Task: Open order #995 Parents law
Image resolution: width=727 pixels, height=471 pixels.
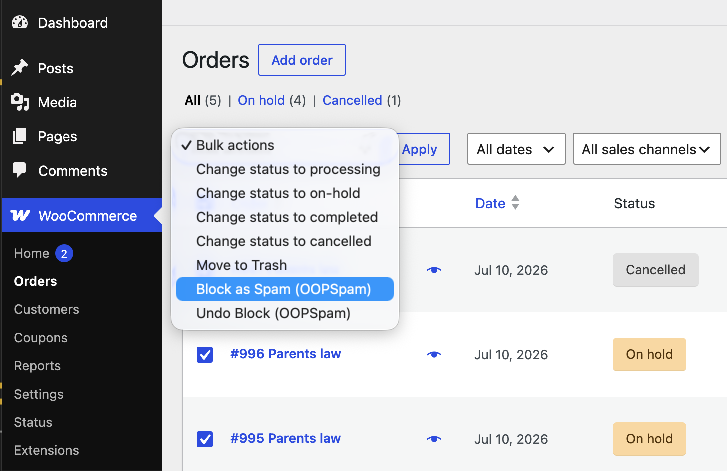Action: 286,438
